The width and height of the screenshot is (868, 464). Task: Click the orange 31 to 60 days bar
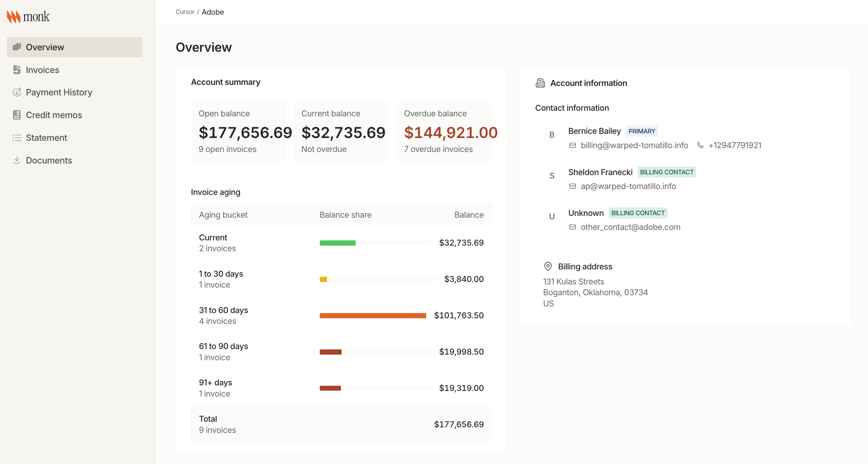coord(373,316)
